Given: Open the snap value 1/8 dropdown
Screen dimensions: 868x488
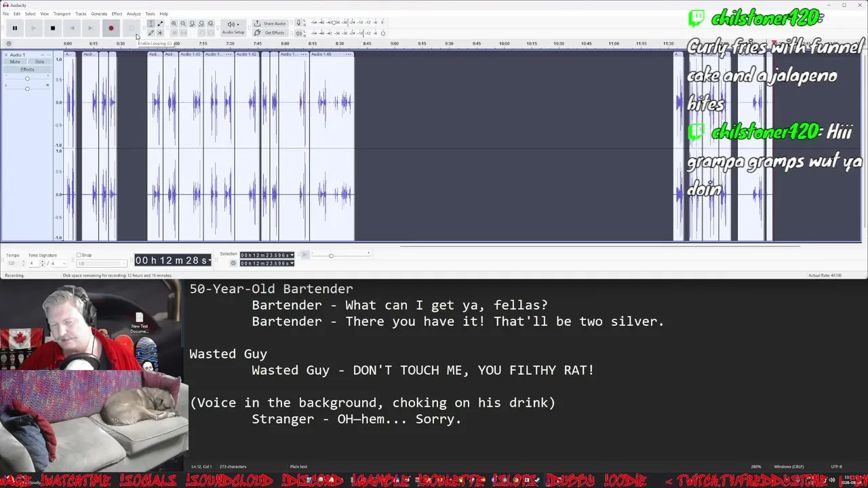Looking at the screenshot, I should tap(102, 263).
